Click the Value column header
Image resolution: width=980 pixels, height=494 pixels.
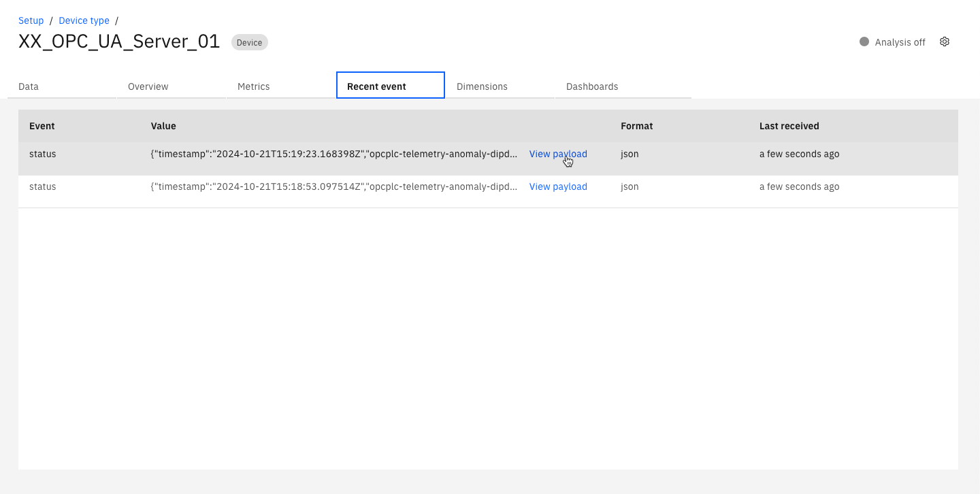tap(163, 126)
